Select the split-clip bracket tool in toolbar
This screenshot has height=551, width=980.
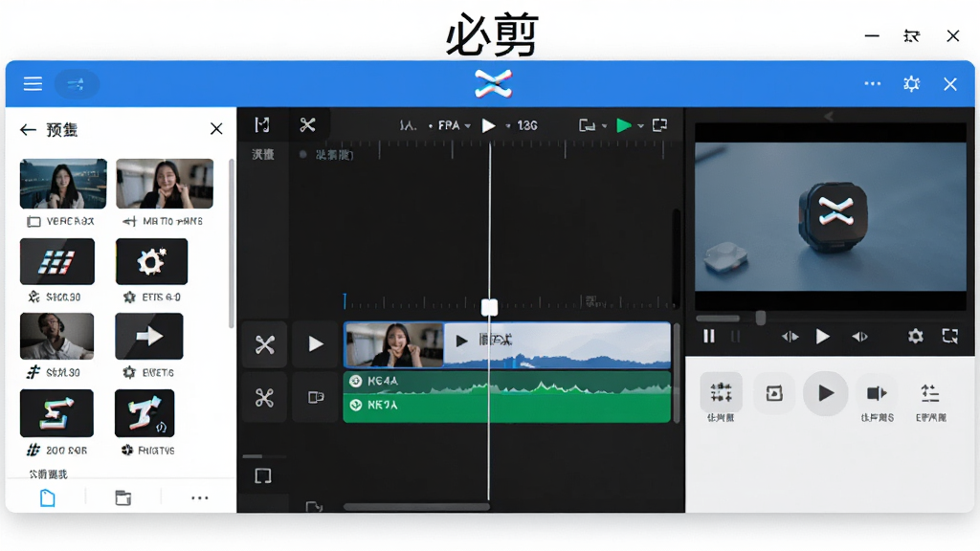(x=262, y=125)
